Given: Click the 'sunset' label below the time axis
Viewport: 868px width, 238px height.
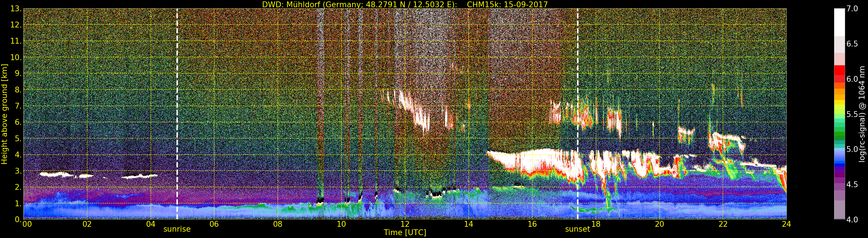Looking at the screenshot, I should [578, 229].
